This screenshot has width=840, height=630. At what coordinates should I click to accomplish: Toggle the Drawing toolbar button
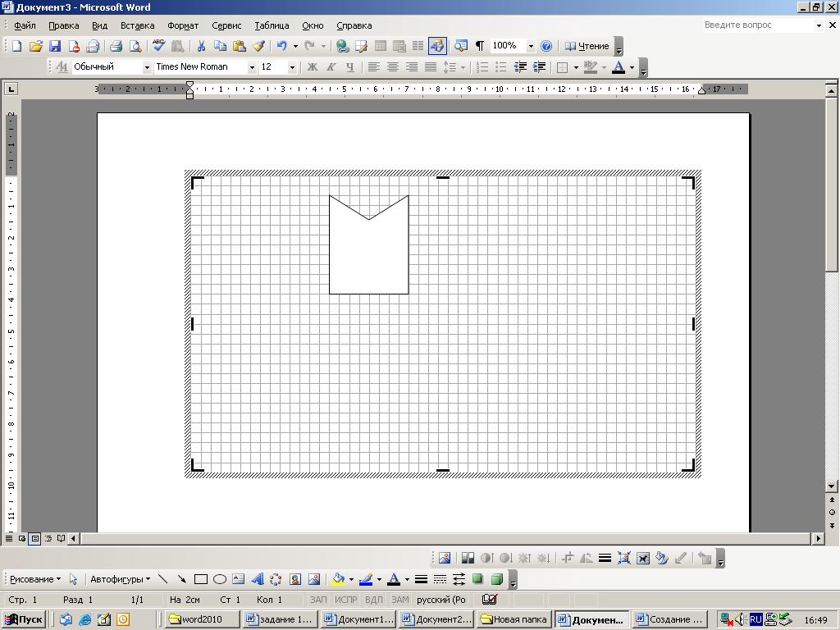point(437,46)
